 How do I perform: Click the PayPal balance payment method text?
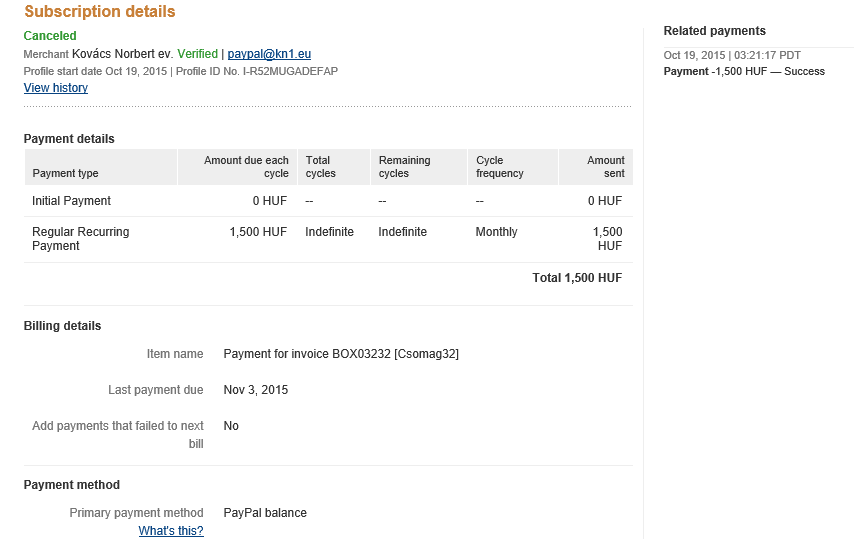click(265, 513)
